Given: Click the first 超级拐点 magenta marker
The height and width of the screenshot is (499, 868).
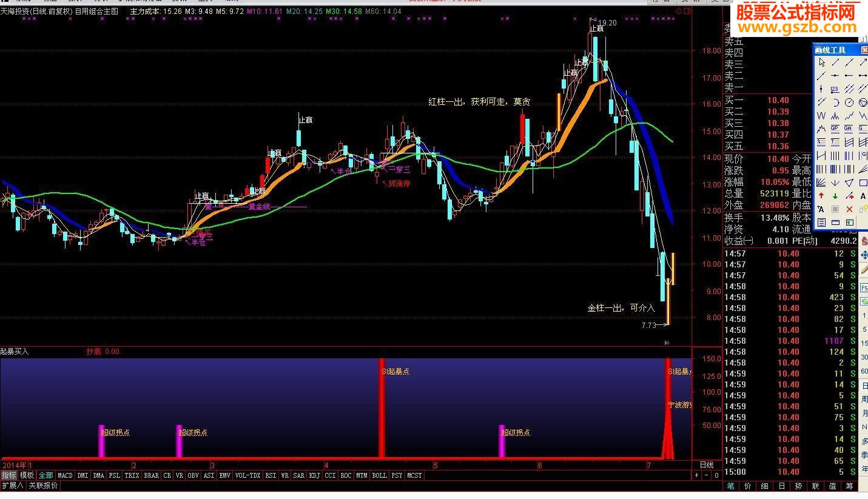Looking at the screenshot, I should (x=102, y=441).
